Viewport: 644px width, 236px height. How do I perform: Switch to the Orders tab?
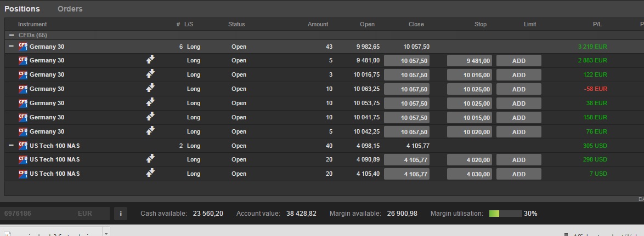(70, 9)
